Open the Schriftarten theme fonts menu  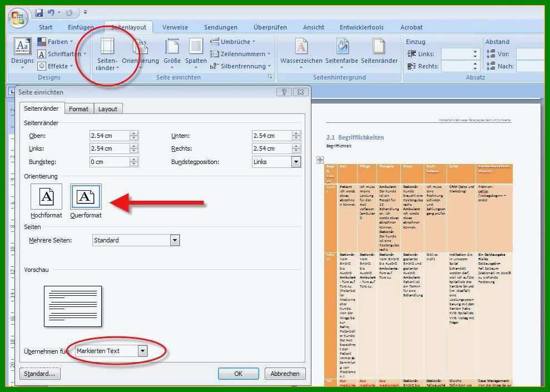pos(62,54)
